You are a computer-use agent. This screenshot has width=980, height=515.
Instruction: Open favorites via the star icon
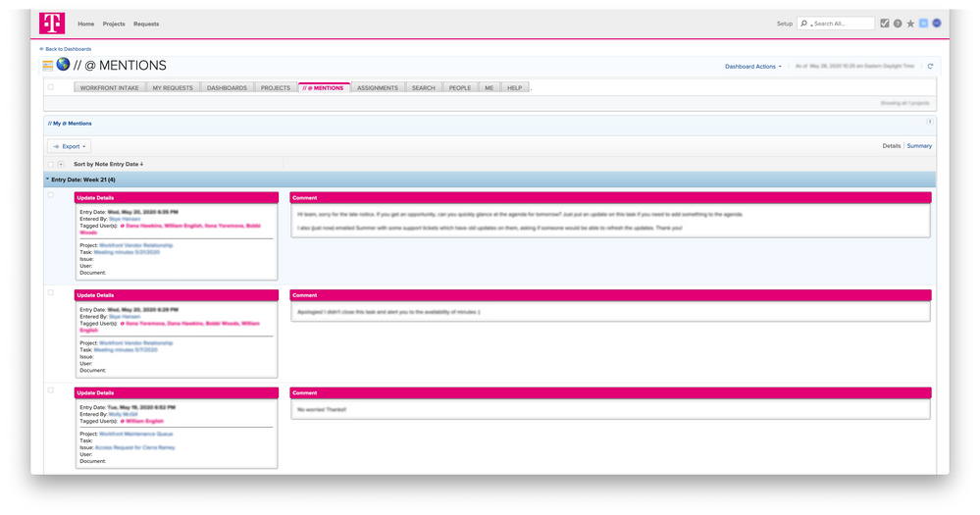910,24
